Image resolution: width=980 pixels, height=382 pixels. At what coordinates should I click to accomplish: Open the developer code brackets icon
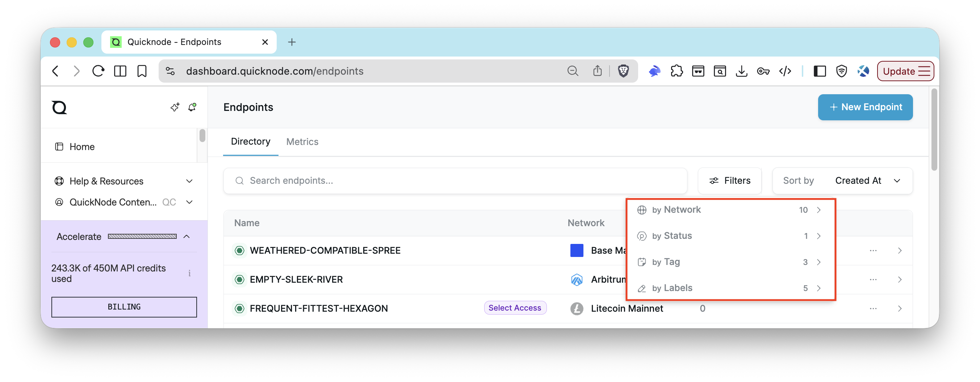[x=785, y=71]
